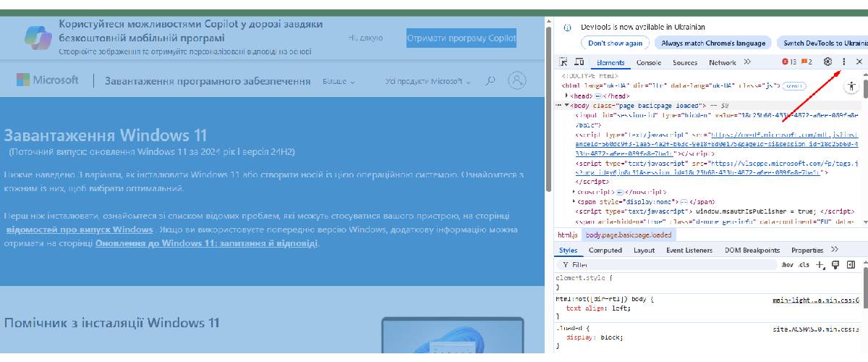The width and height of the screenshot is (868, 362).
Task: Activate the inspect element picker icon
Action: (x=563, y=62)
